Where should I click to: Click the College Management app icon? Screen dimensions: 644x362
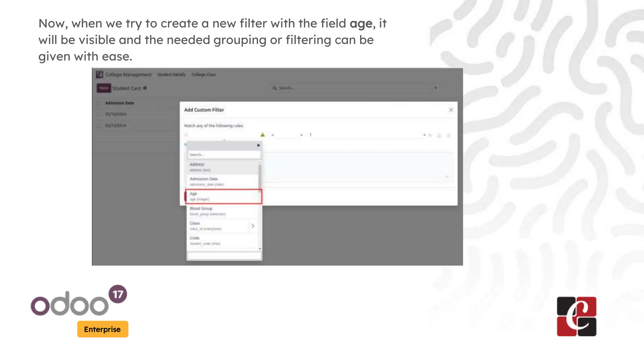[x=99, y=74]
